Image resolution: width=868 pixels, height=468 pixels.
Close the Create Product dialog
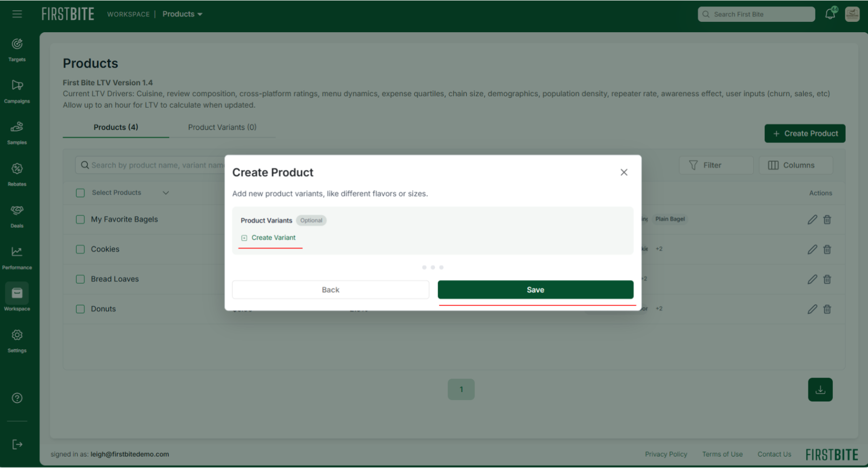tap(624, 172)
